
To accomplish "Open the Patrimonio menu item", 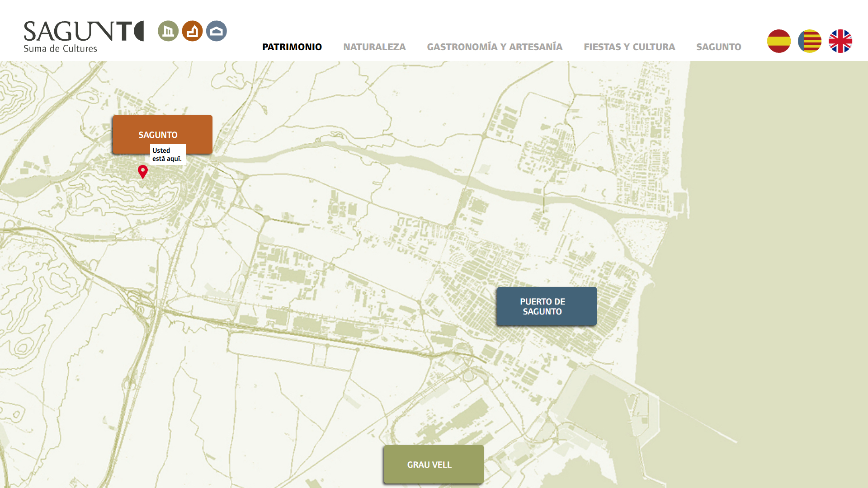I will (x=292, y=47).
